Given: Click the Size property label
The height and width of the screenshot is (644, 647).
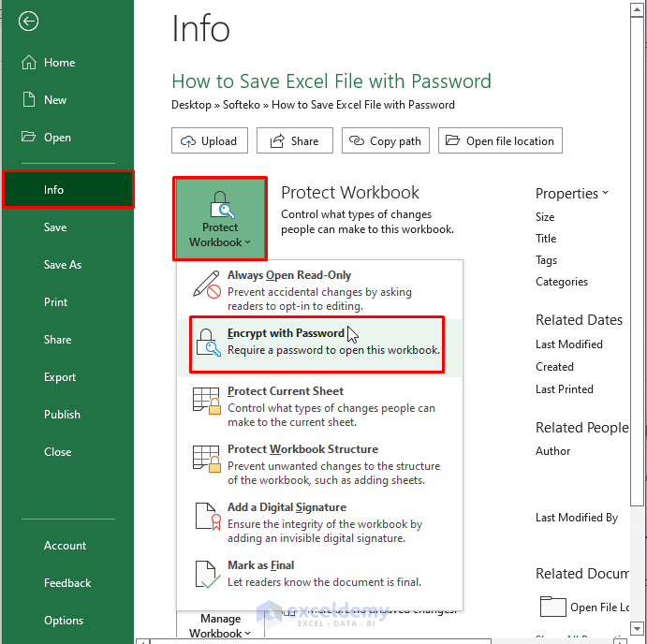Looking at the screenshot, I should pyautogui.click(x=545, y=217).
